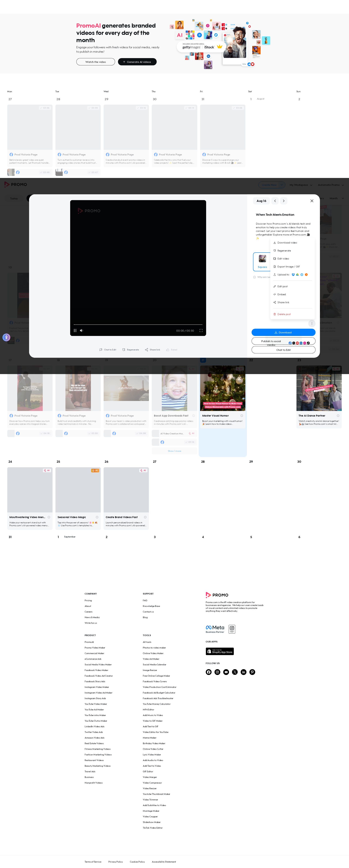
Task: Click the blue Download button
Action: tap(283, 332)
